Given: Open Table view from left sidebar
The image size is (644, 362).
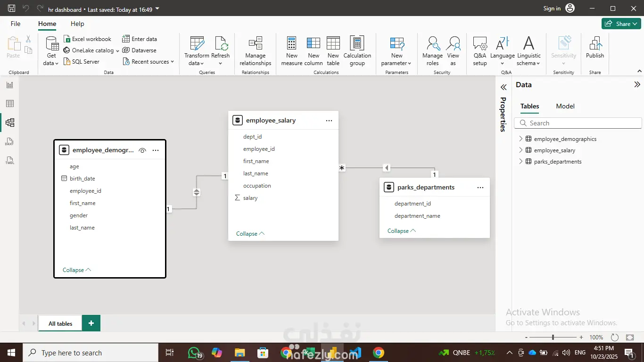Looking at the screenshot, I should tap(10, 104).
